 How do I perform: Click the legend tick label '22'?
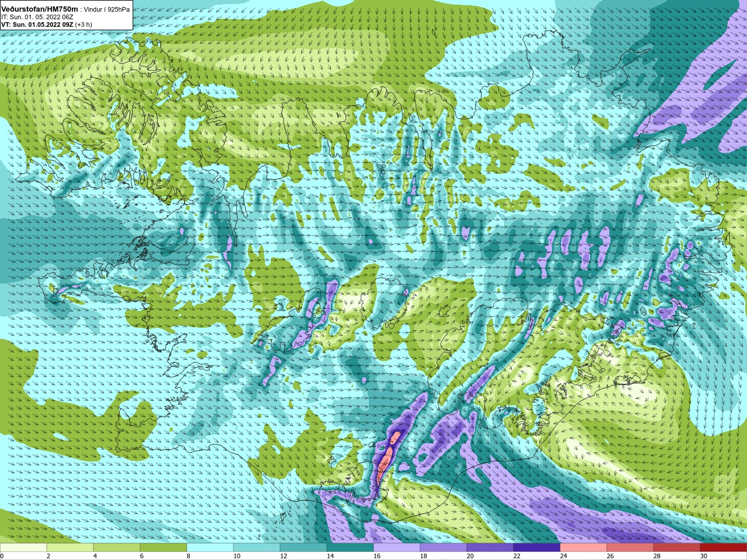[516, 556]
